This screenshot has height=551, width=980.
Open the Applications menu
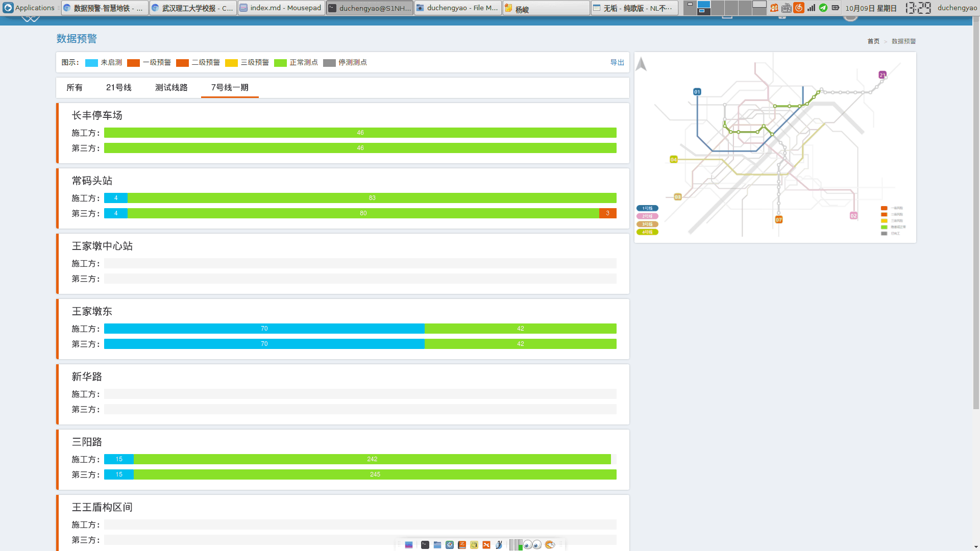29,8
